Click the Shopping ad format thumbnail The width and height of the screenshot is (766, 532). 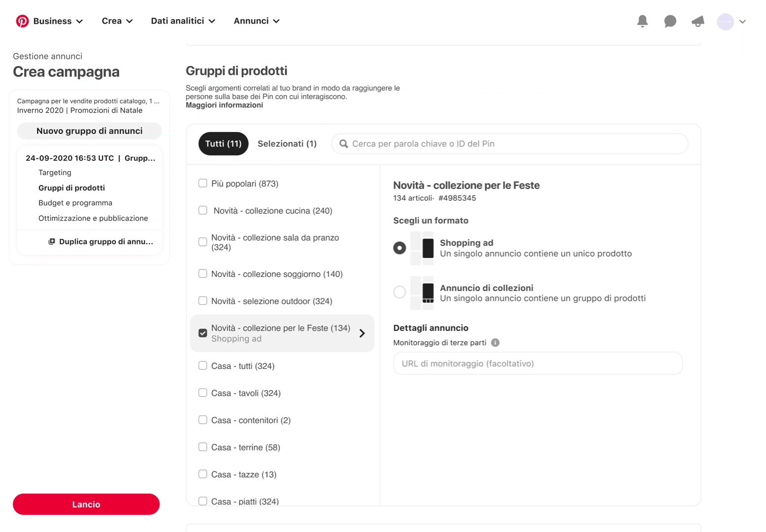422,248
